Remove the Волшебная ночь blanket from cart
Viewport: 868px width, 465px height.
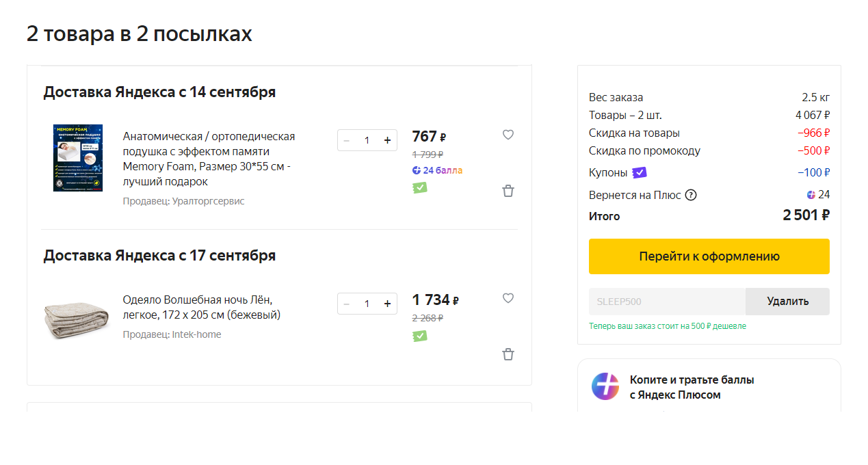(x=508, y=354)
